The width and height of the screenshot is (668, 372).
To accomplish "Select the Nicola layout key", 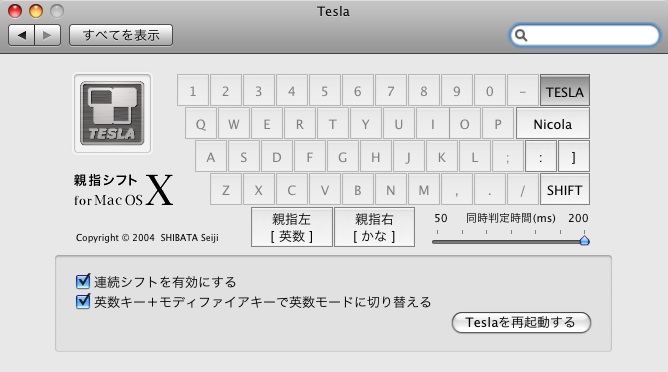I will (x=553, y=124).
